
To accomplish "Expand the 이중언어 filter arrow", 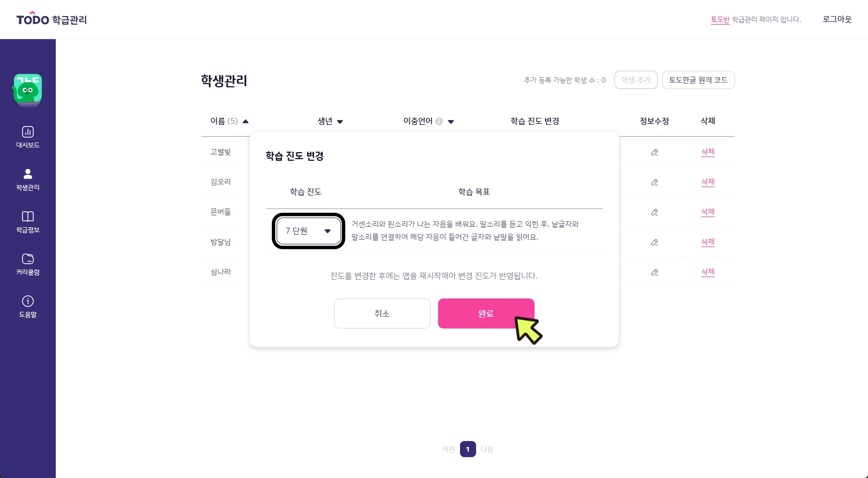I will click(x=451, y=122).
